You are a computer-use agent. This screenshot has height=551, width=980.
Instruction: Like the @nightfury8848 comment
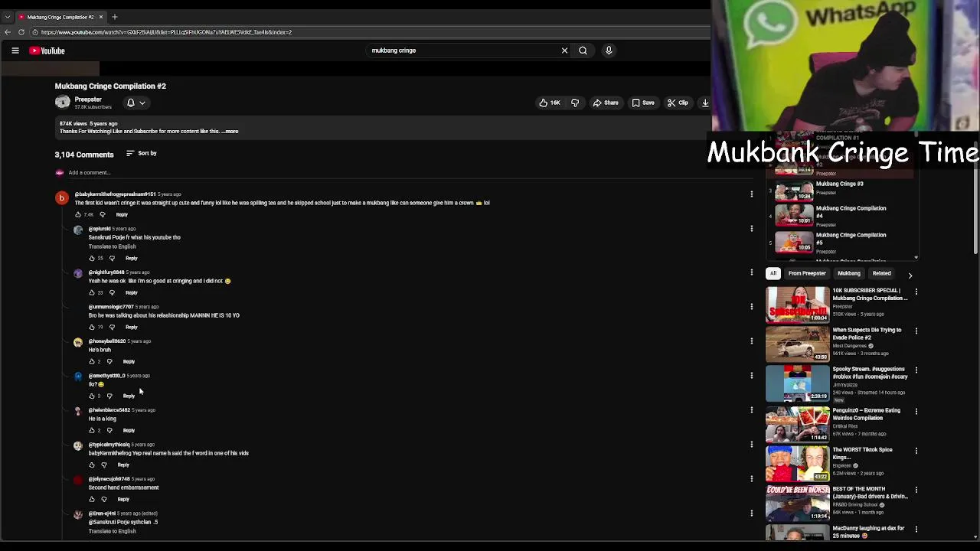click(x=92, y=293)
